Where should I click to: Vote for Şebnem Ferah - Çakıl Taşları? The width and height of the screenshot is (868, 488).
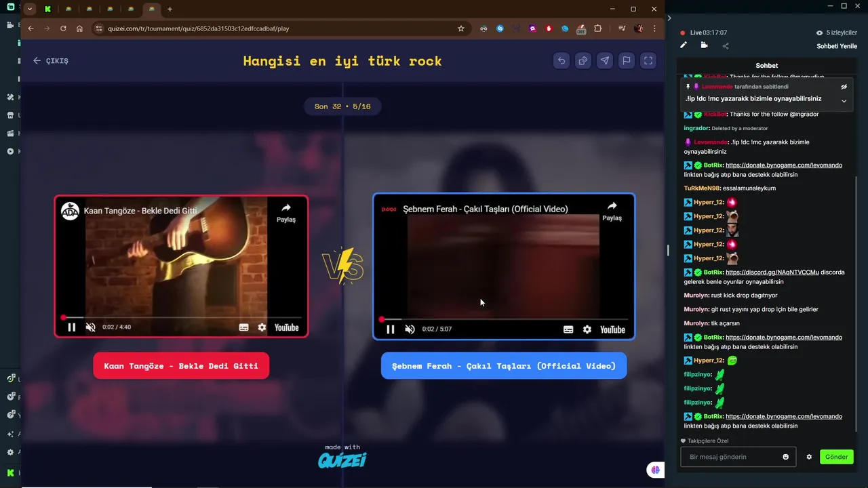[x=504, y=366]
